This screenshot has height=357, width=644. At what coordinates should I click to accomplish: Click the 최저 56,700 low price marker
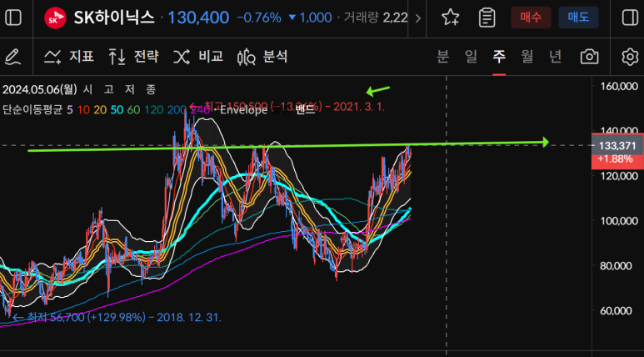pos(117,318)
